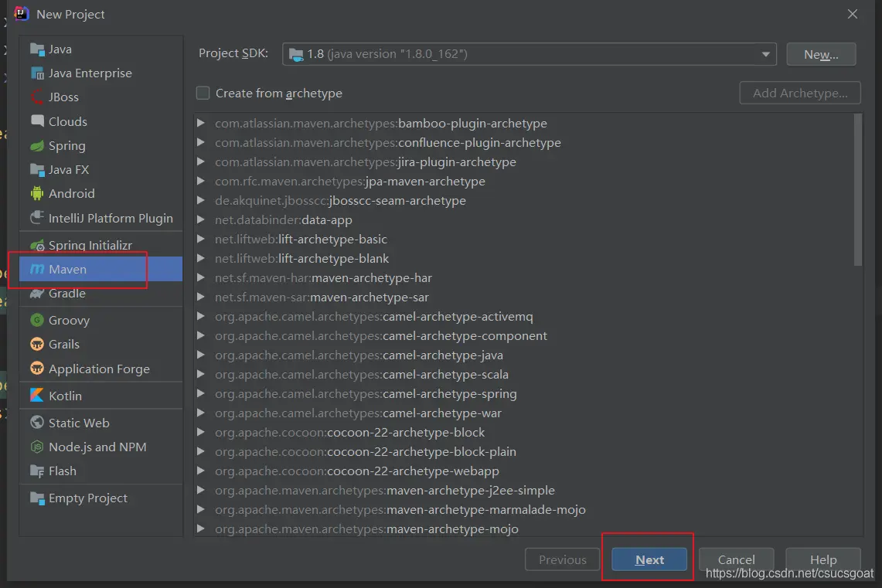Click the Empty Project folder icon
The height and width of the screenshot is (588, 882).
pos(37,498)
